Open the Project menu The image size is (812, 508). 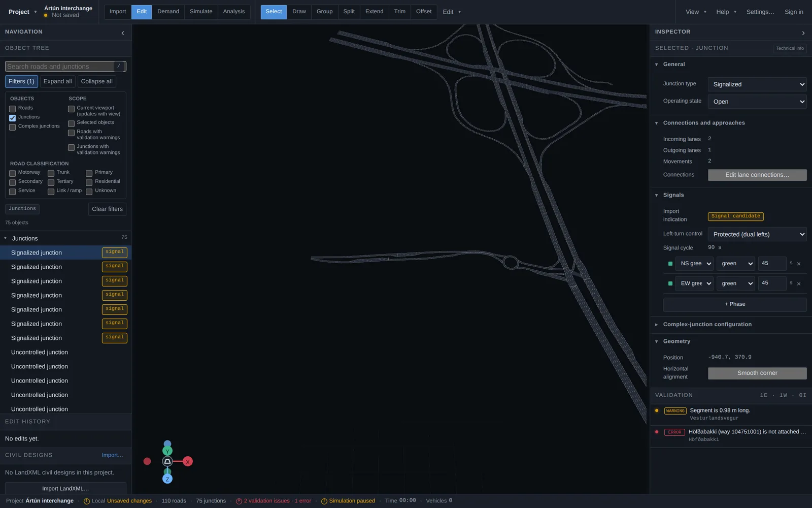point(23,12)
